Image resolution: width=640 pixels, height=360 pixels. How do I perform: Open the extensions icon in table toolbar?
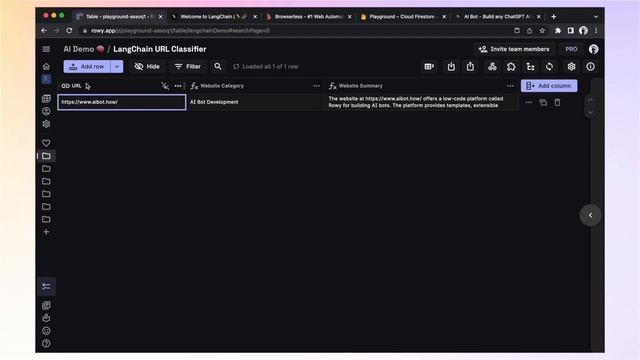coord(511,67)
